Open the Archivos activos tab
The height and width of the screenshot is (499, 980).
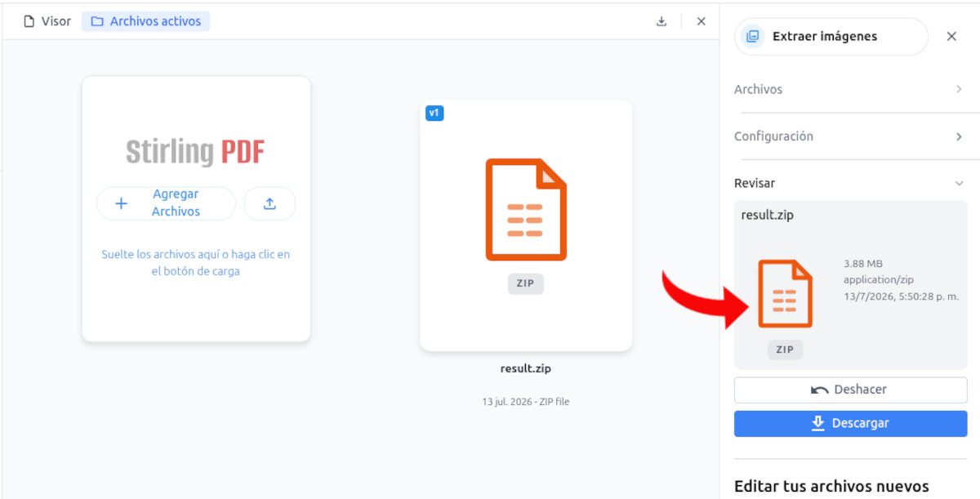[x=146, y=21]
